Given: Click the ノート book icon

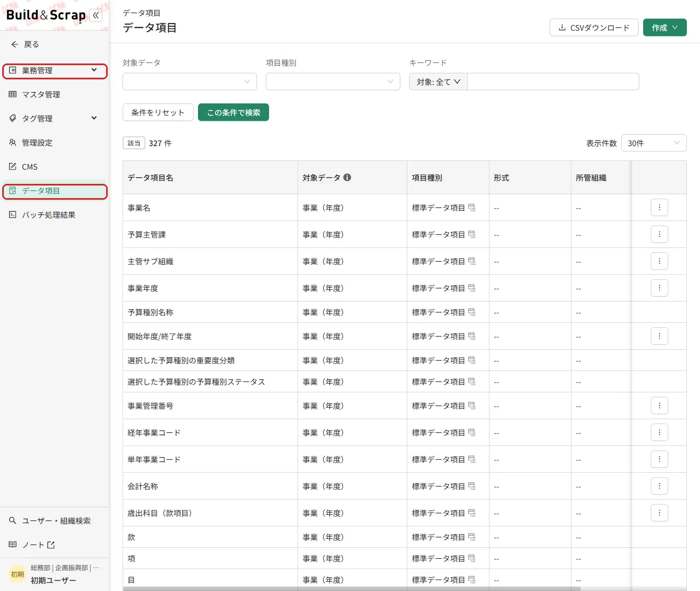Looking at the screenshot, I should click(13, 544).
